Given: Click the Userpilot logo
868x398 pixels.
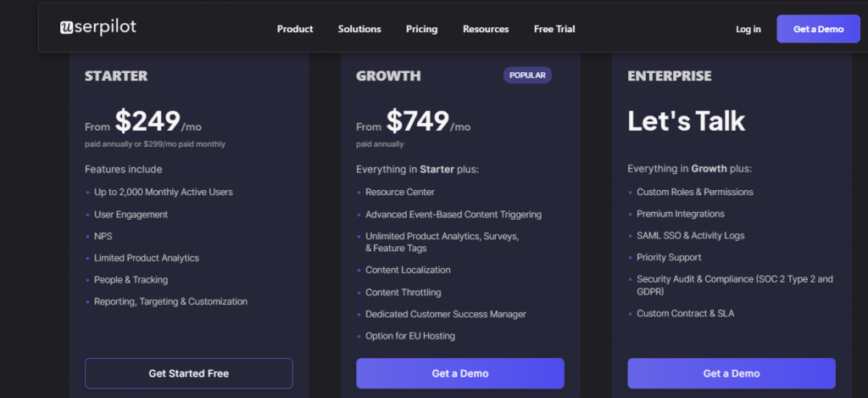Looking at the screenshot, I should click(97, 28).
